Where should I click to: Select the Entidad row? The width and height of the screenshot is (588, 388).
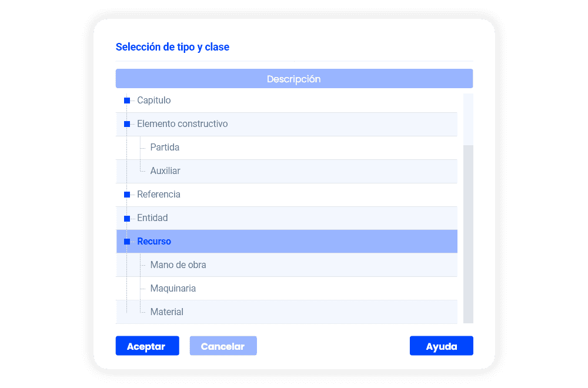(x=152, y=218)
